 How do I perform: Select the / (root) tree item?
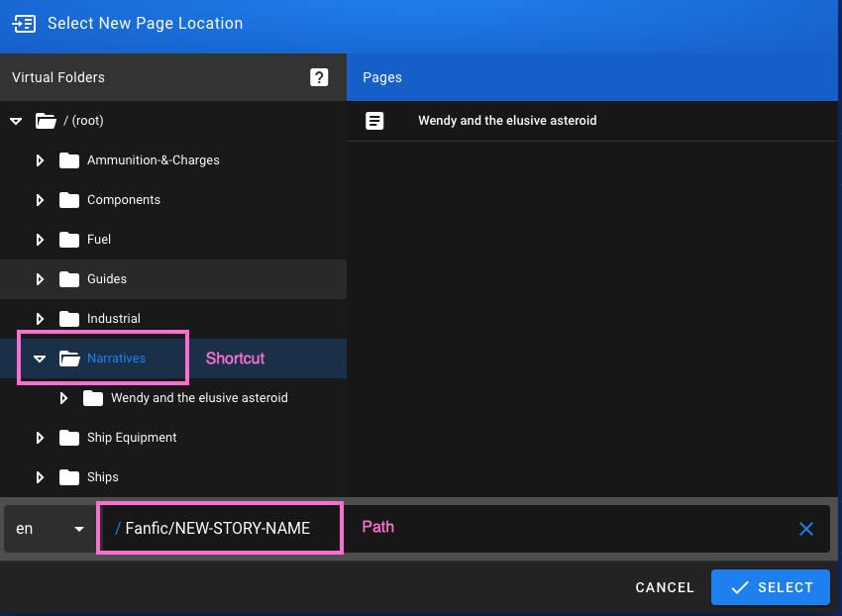pyautogui.click(x=83, y=120)
